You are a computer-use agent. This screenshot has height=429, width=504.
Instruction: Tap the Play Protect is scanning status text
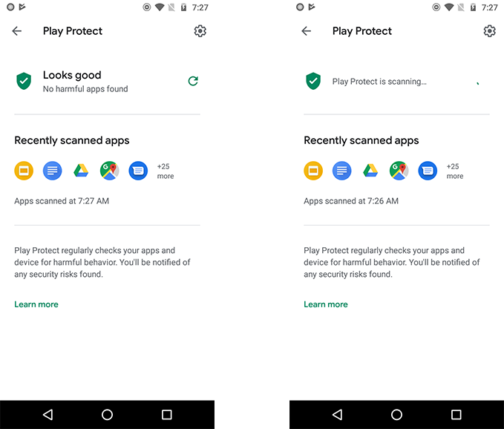(379, 82)
